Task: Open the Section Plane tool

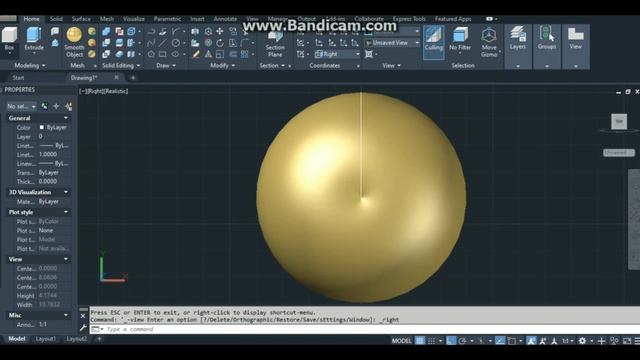Action: pyautogui.click(x=275, y=44)
